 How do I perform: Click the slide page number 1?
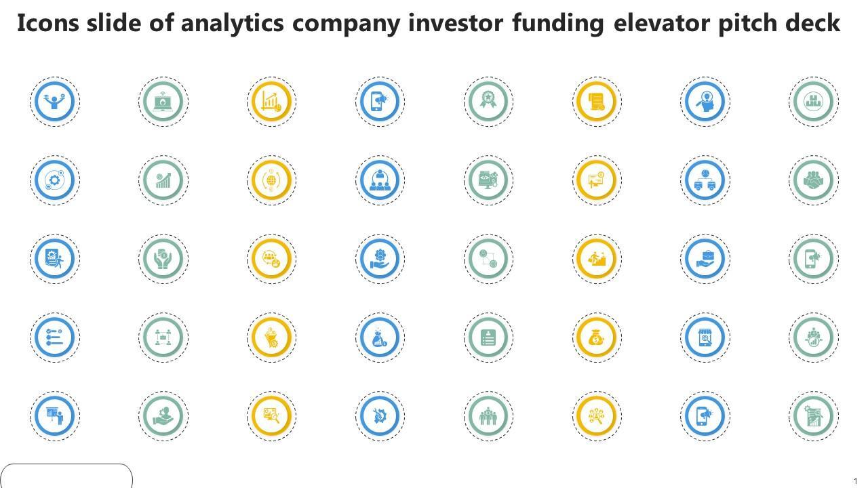[856, 481]
